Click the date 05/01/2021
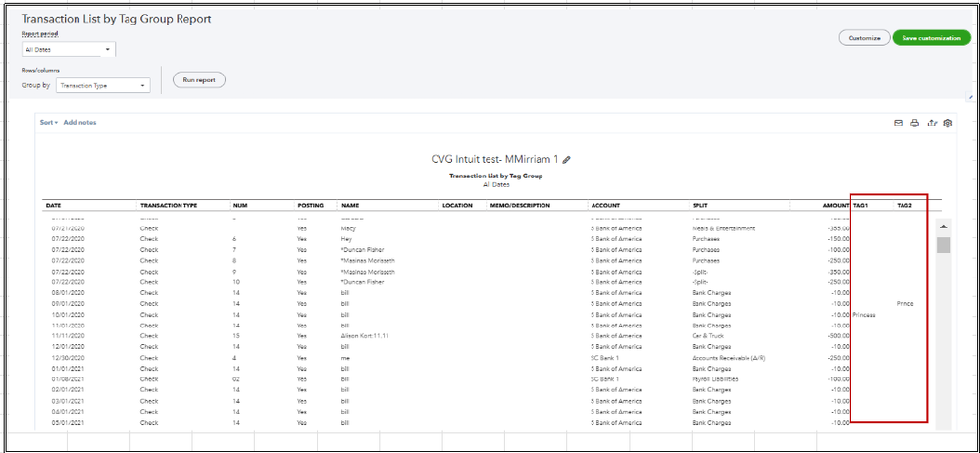This screenshot has width=980, height=453. click(x=66, y=423)
